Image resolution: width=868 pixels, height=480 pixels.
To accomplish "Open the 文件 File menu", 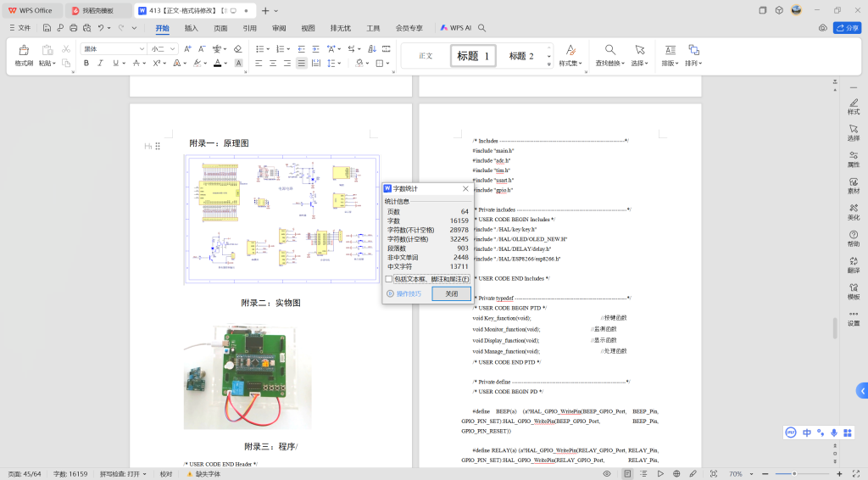I will (20, 28).
